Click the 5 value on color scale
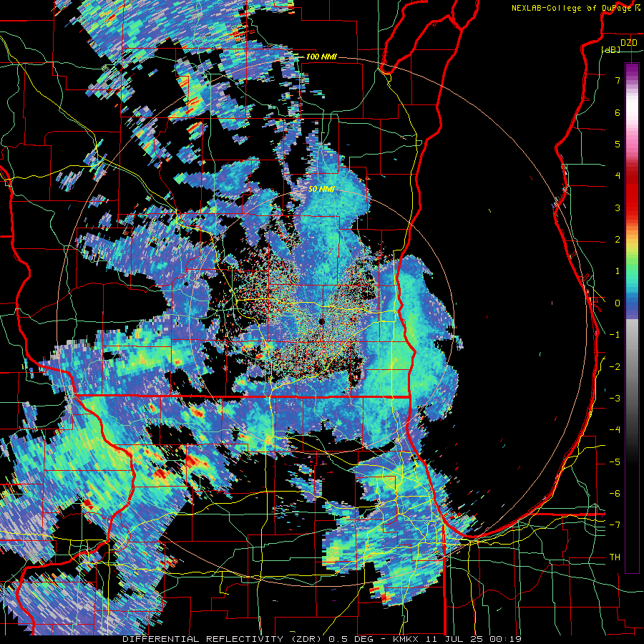Viewport: 644px width, 644px height. click(x=618, y=144)
